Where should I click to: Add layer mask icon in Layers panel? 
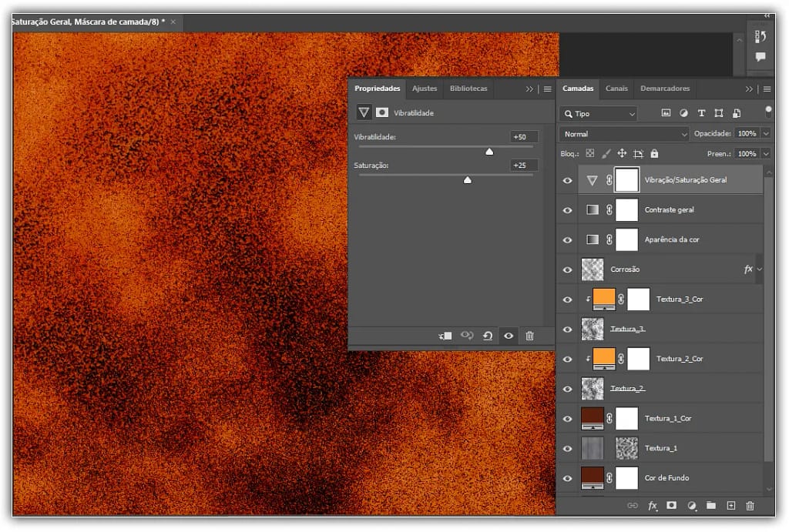click(671, 505)
